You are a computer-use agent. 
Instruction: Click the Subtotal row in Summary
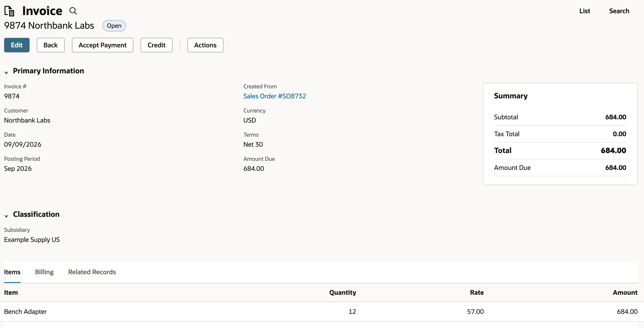560,117
